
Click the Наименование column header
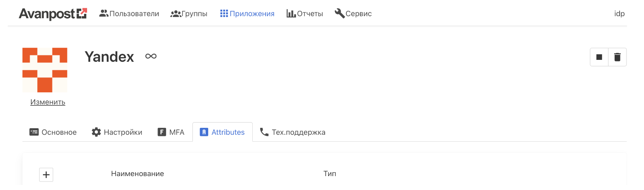[137, 174]
